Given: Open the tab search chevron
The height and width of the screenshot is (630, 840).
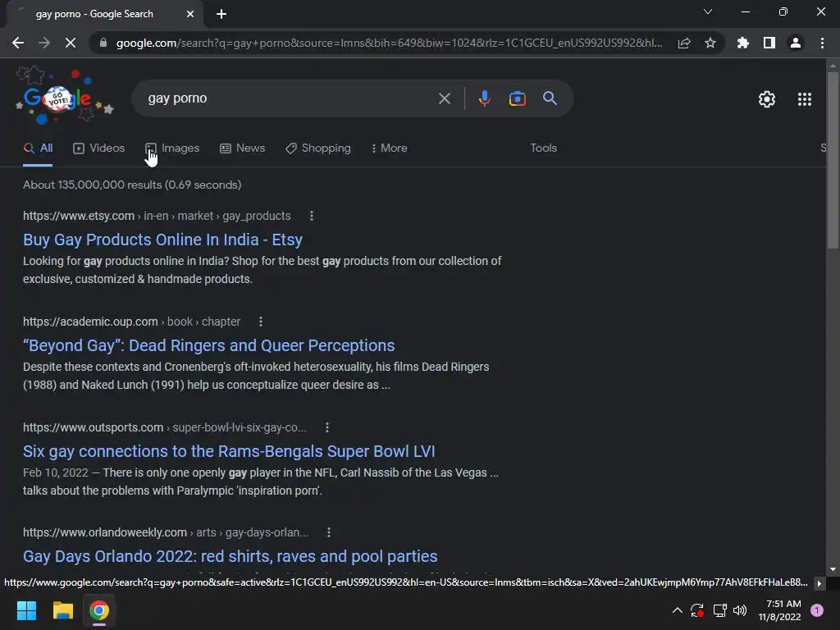Looking at the screenshot, I should (708, 11).
